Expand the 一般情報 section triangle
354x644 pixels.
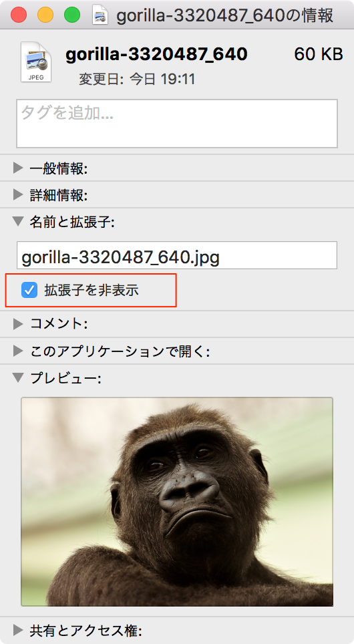[x=17, y=168]
